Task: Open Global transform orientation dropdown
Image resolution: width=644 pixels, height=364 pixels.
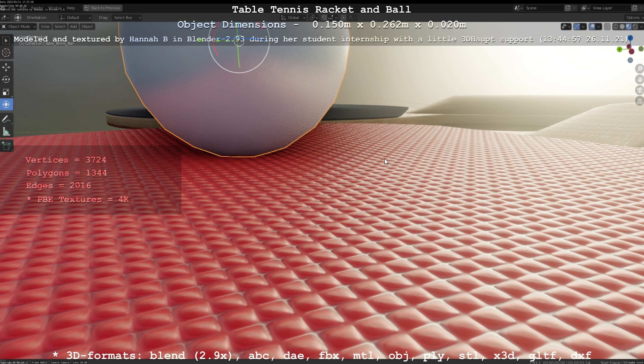Action: (293, 18)
